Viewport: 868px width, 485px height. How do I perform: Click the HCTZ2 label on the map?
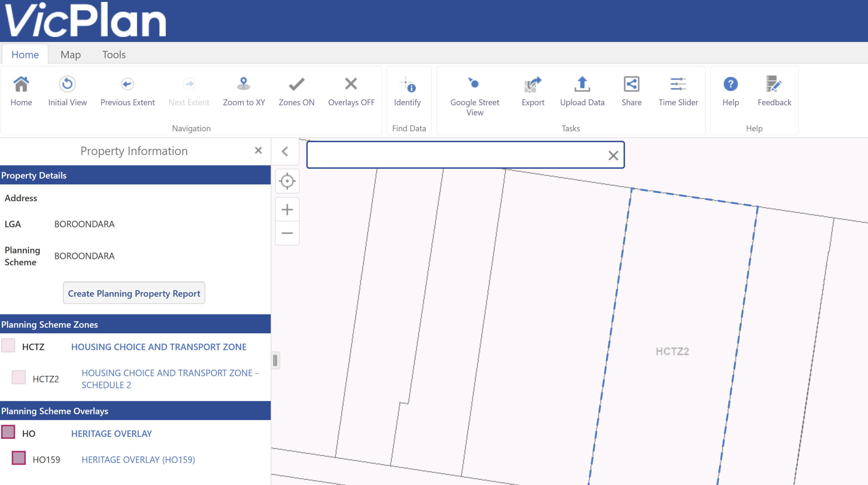point(672,351)
